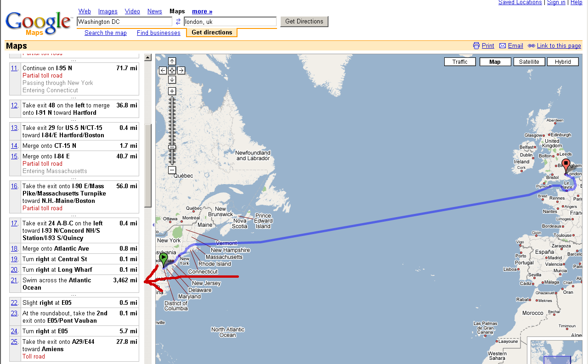
Task: Pan the map up with arrow
Action: point(172,62)
